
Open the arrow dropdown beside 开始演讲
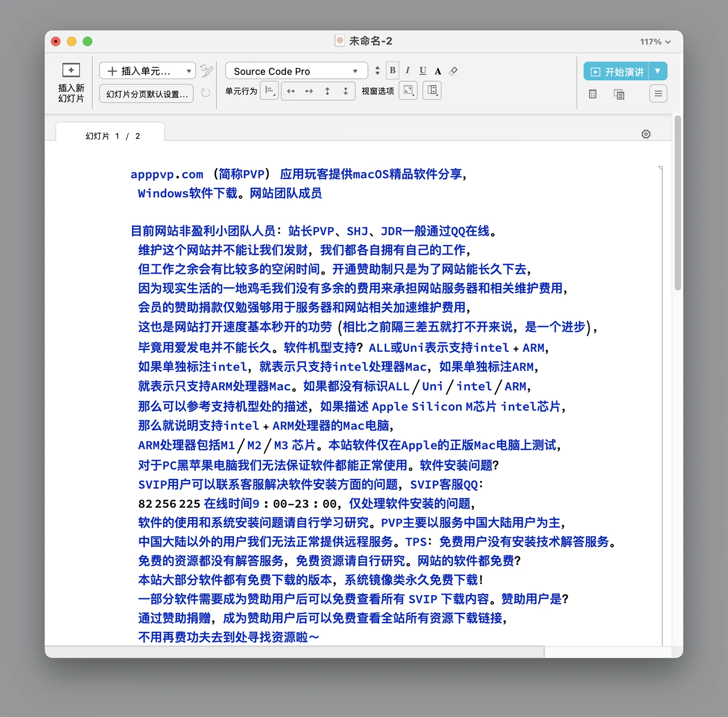[x=658, y=72]
